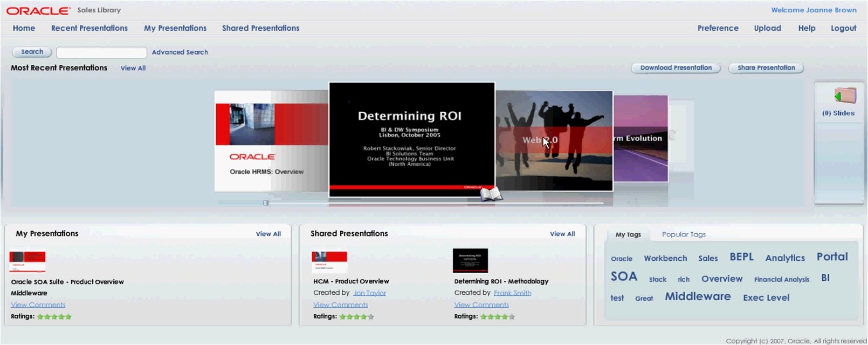Go to Home menu
This screenshot has width=868, height=345.
pyautogui.click(x=24, y=28)
